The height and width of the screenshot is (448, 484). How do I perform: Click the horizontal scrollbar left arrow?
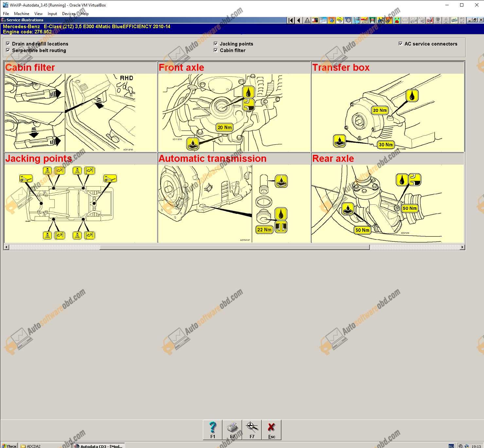click(7, 247)
